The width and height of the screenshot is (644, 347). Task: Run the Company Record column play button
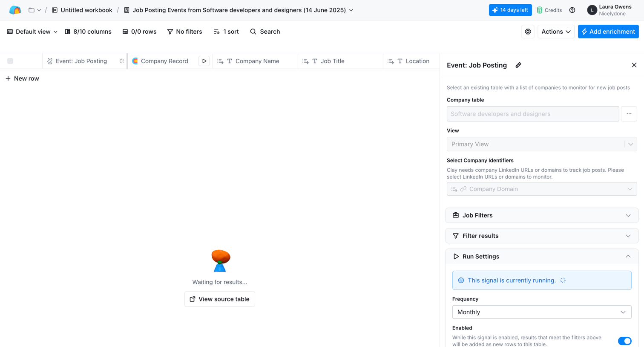click(x=204, y=61)
